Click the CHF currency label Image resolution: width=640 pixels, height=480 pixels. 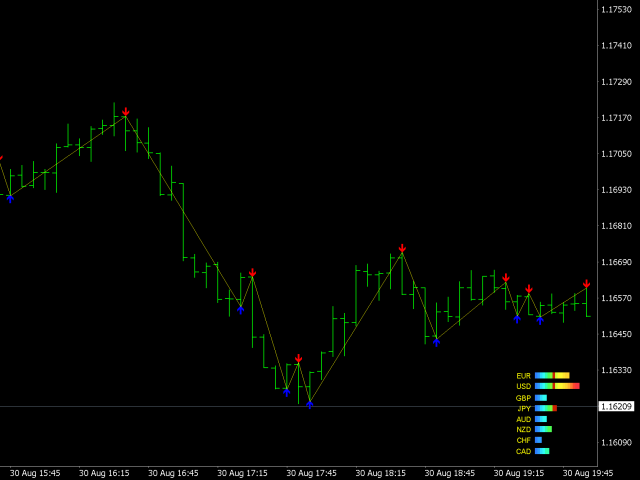click(x=523, y=440)
